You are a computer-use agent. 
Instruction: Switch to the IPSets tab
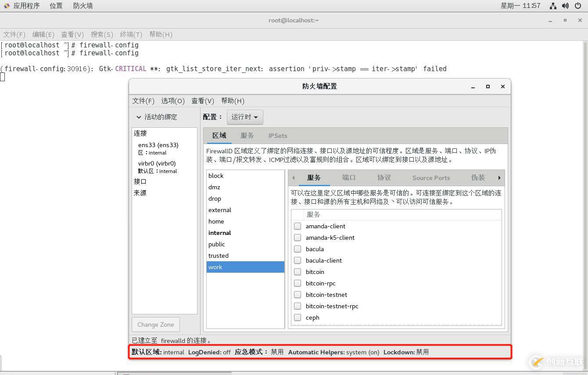tap(278, 136)
